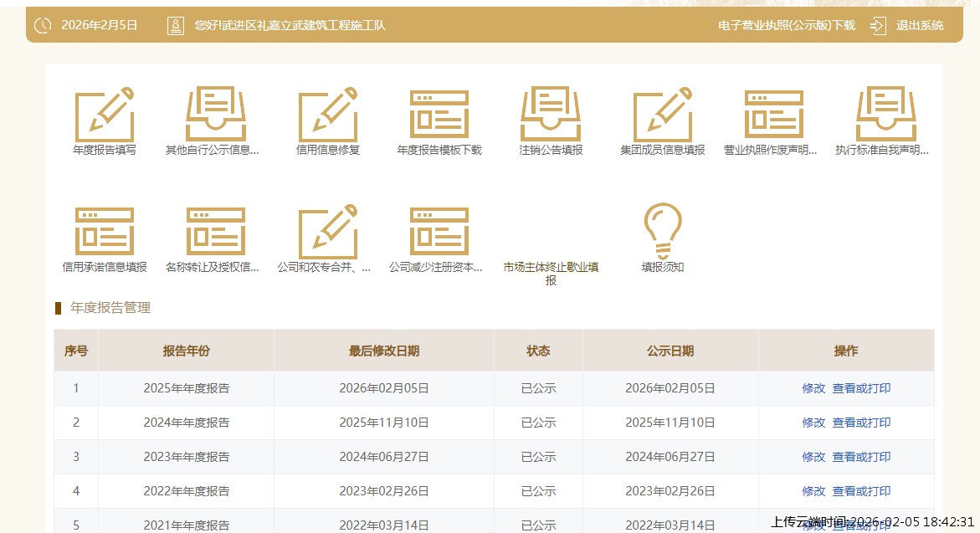Viewport: 980px width, 533px height.
Task: Open the 注销公告填报 icon
Action: pyautogui.click(x=551, y=114)
